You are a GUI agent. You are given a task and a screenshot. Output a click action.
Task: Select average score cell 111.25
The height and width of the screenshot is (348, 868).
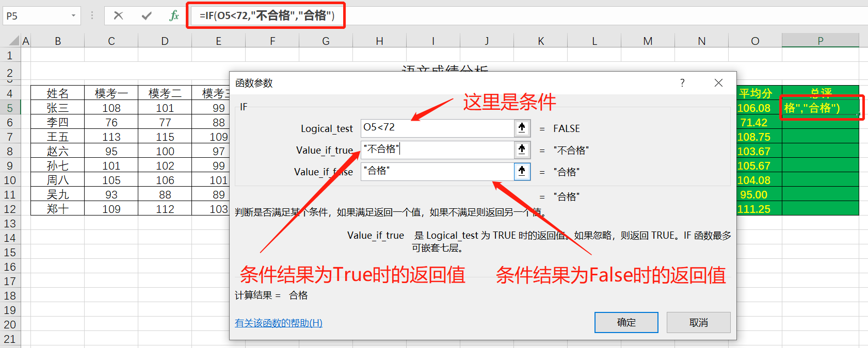point(759,209)
